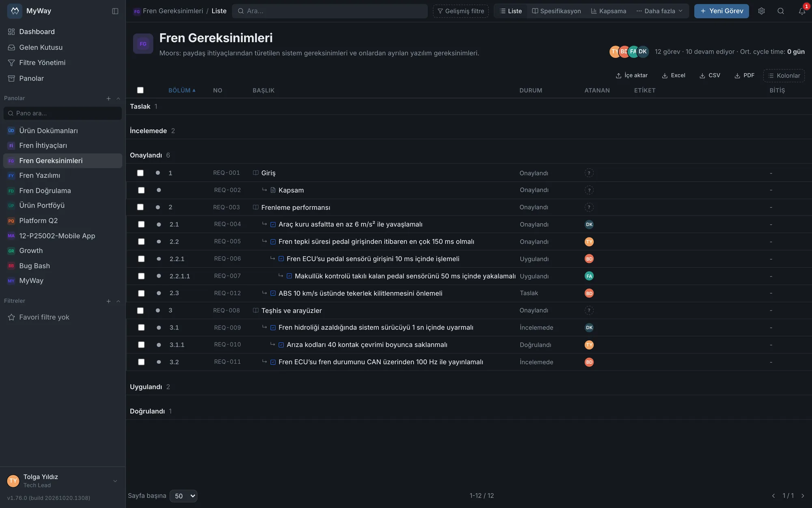Switch to Kapsama view tab
812x508 pixels.
(x=609, y=11)
